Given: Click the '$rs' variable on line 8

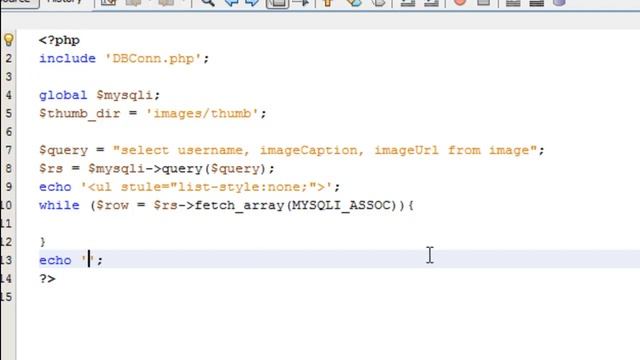Looking at the screenshot, I should [x=51, y=169].
